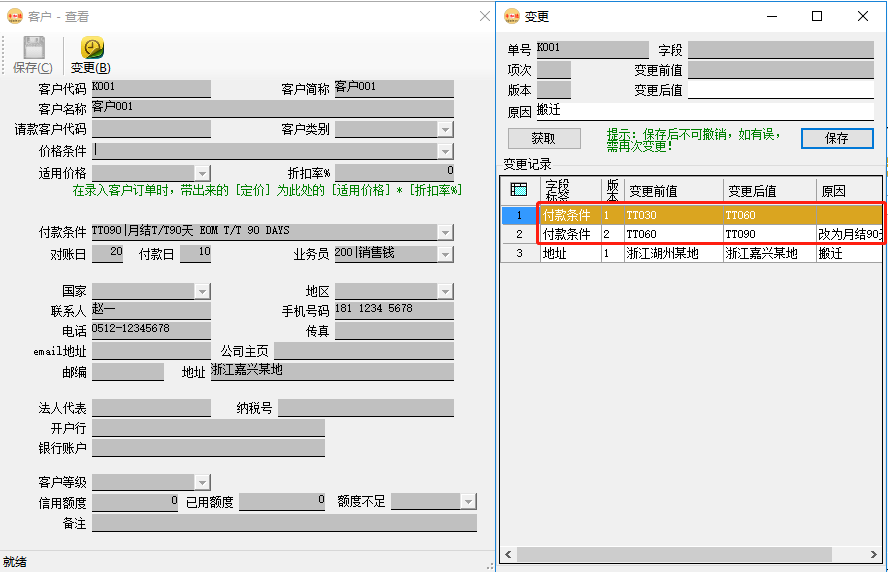Expand the 付款条件 dropdown

coord(445,232)
